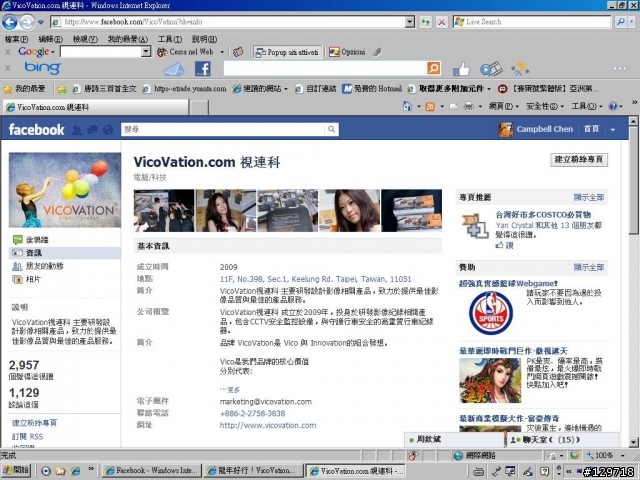Image resolution: width=640 pixels, height=480 pixels.
Task: Refresh the page with green arrows icon
Action: (x=425, y=22)
